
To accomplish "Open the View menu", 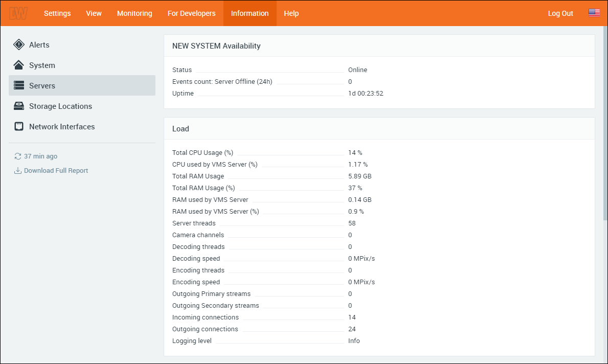I will (94, 13).
